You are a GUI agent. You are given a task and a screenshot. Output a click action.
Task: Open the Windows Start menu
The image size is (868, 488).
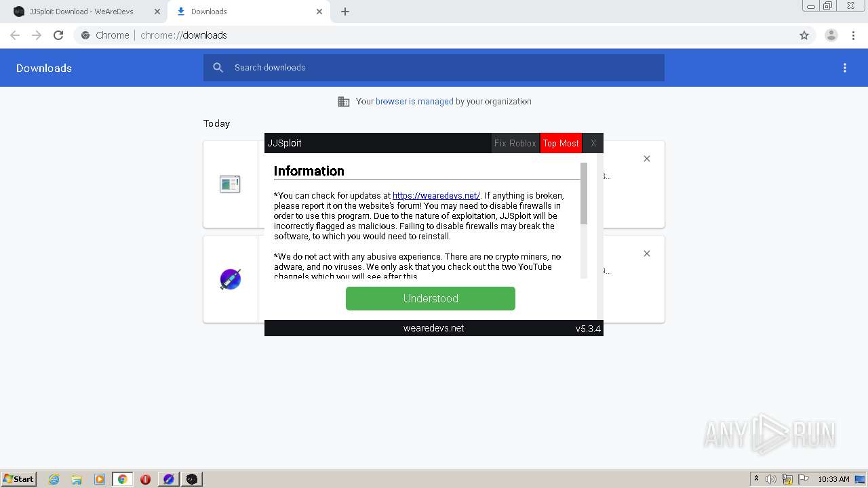point(18,479)
